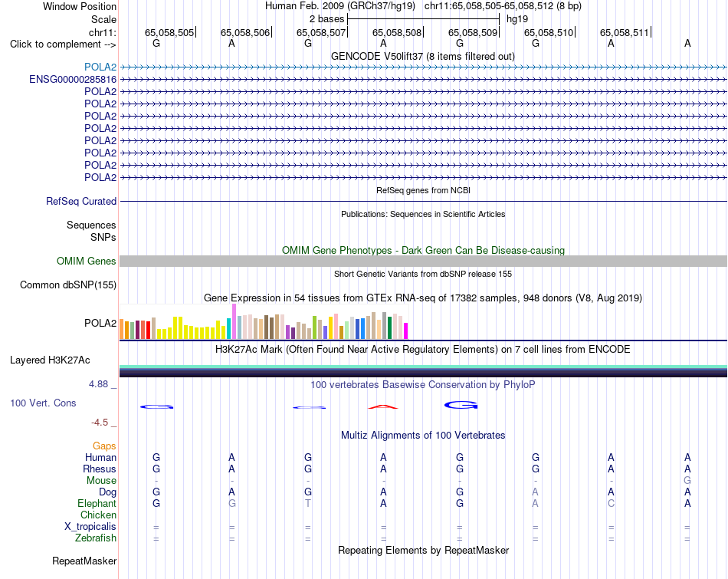728x579 pixels.
Task: Click the '2 bases' scale text
Action: click(x=327, y=19)
